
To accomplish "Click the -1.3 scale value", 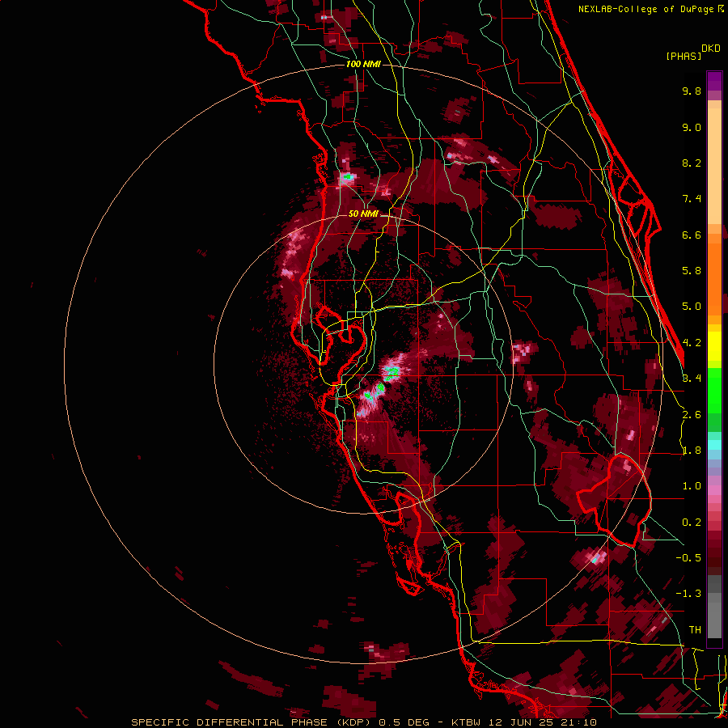I will click(x=688, y=594).
